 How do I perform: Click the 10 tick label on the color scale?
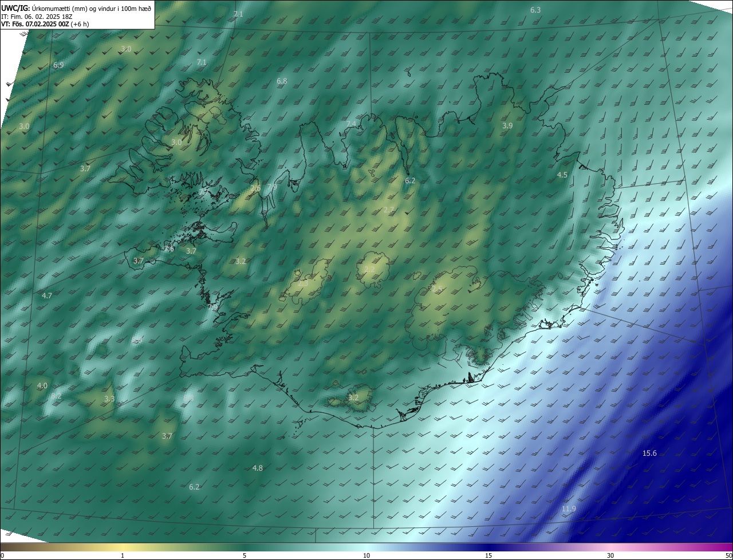(x=366, y=555)
